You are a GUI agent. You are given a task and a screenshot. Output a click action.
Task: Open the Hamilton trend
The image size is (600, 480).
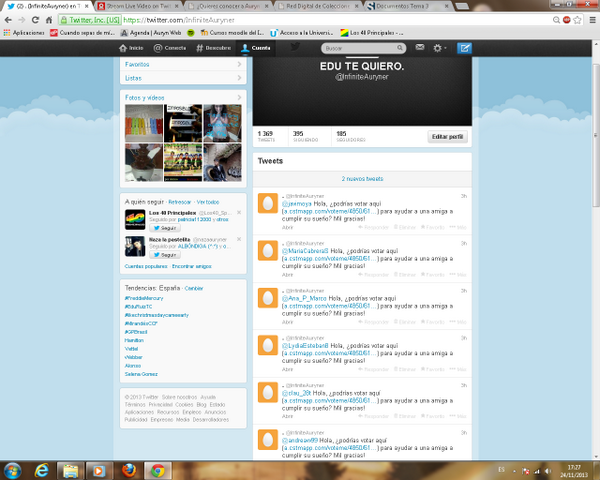pos(134,340)
